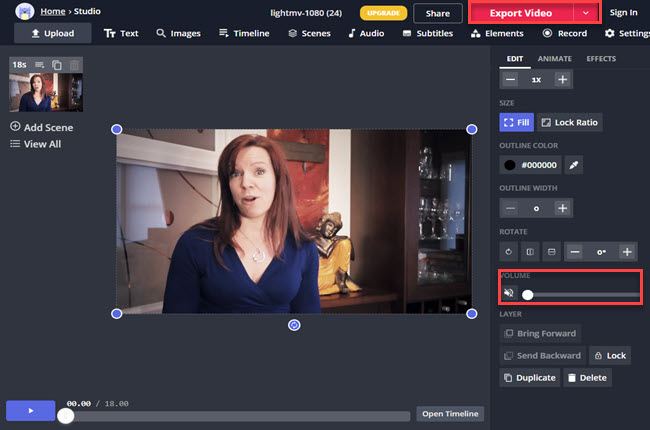Duplicate the selected layer
Viewport: 650px width, 430px height.
(x=530, y=378)
